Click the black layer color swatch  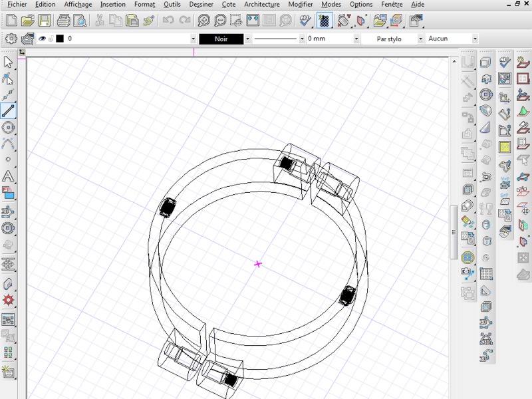(60, 39)
